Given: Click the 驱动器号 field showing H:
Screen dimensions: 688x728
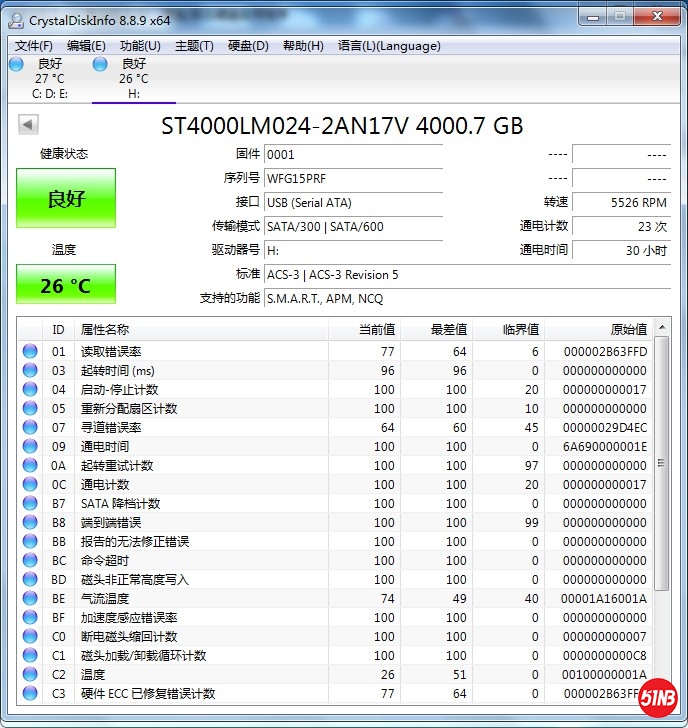Looking at the screenshot, I should [353, 251].
